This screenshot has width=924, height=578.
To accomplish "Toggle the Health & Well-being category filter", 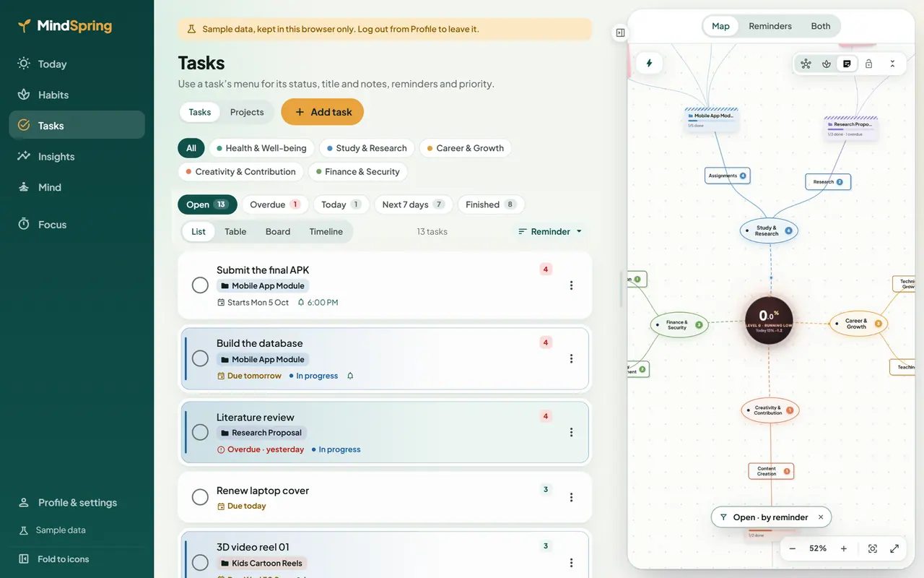I will (x=261, y=148).
